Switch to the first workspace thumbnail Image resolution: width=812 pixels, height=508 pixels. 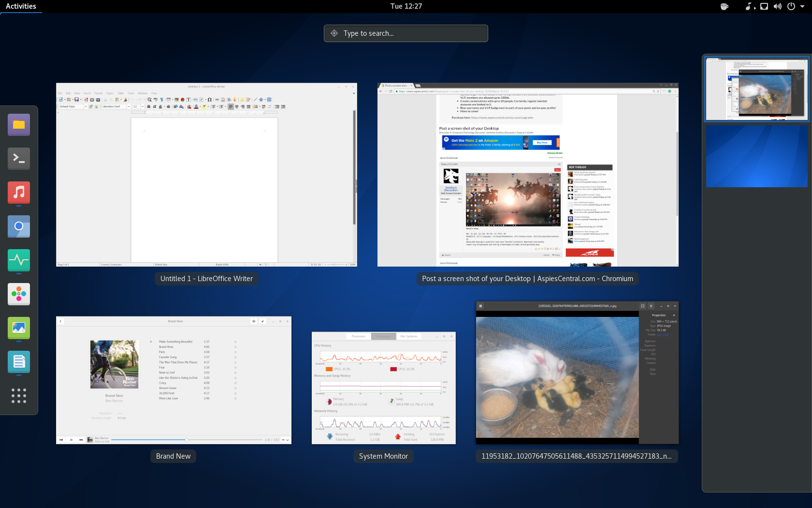click(757, 89)
